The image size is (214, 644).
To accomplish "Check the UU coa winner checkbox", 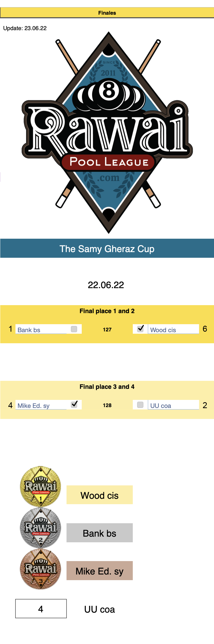I will pyautogui.click(x=140, y=405).
